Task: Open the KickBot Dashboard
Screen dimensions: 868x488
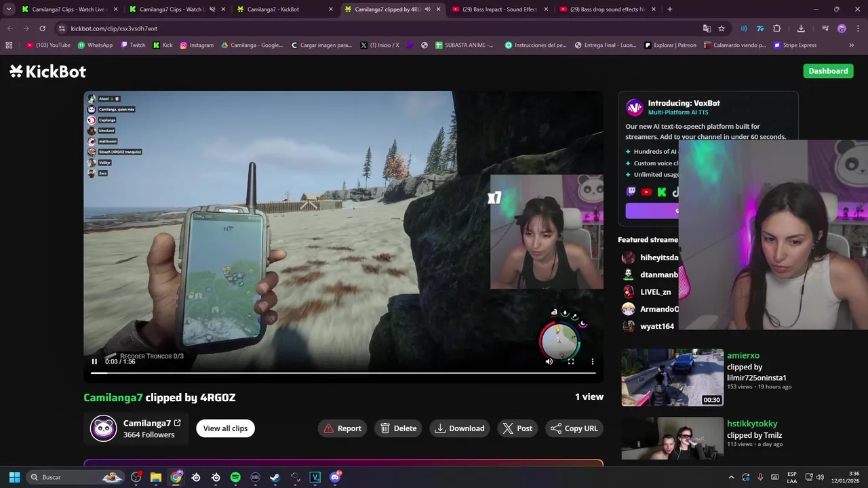Action: [828, 71]
